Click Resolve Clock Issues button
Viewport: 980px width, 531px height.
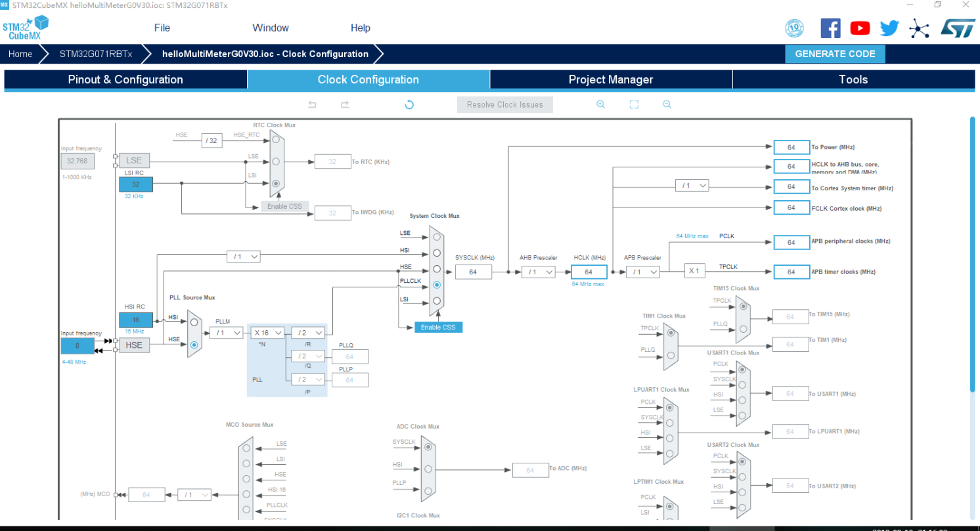pyautogui.click(x=505, y=104)
